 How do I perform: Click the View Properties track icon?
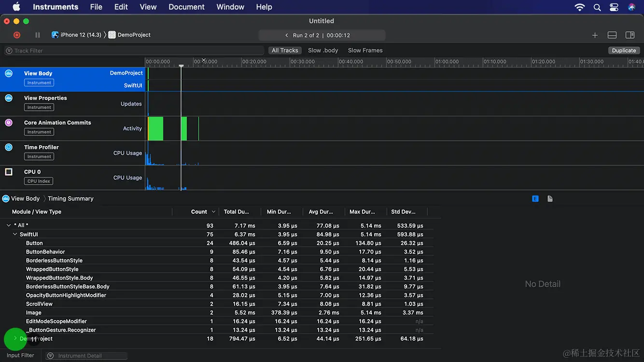9,98
